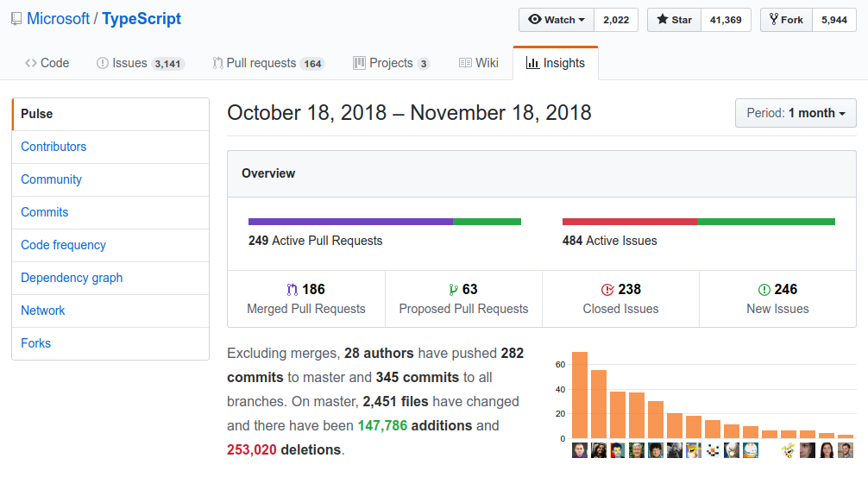This screenshot has height=477, width=868.
Task: Open Community in the sidebar
Action: [x=110, y=179]
